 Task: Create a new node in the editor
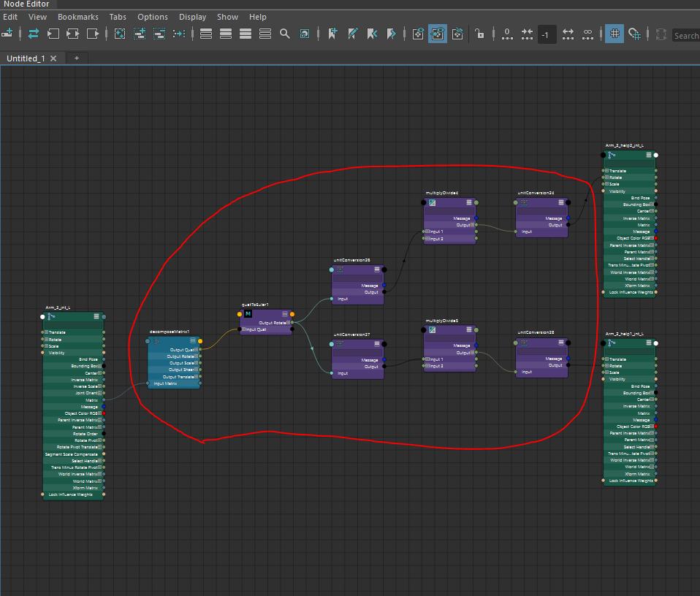click(x=9, y=34)
